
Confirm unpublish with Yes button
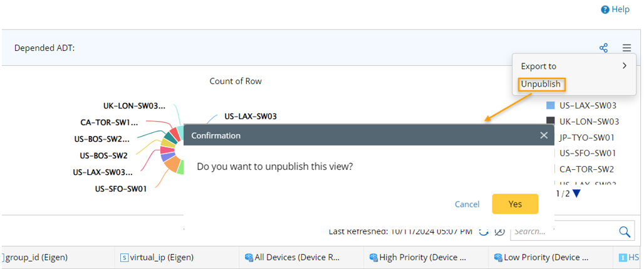(515, 204)
